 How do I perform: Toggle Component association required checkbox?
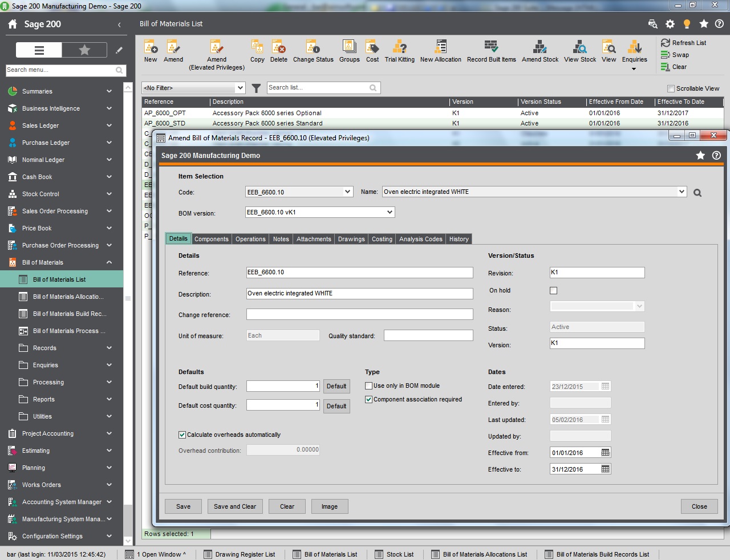tap(368, 400)
